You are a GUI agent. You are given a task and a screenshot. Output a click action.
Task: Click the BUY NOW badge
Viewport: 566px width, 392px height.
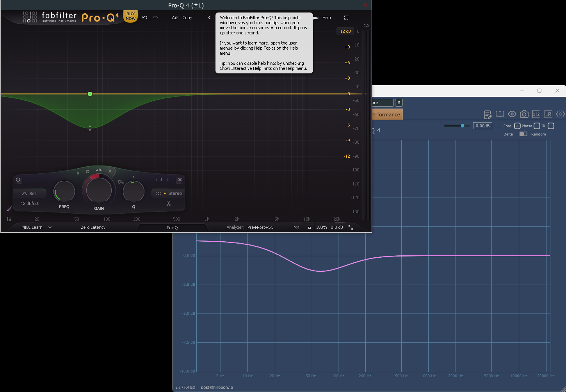[x=131, y=16]
